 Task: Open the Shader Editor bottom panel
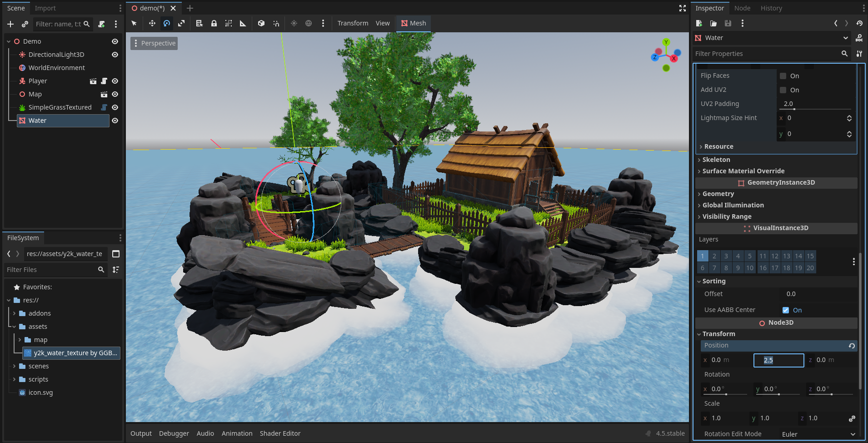(280, 433)
